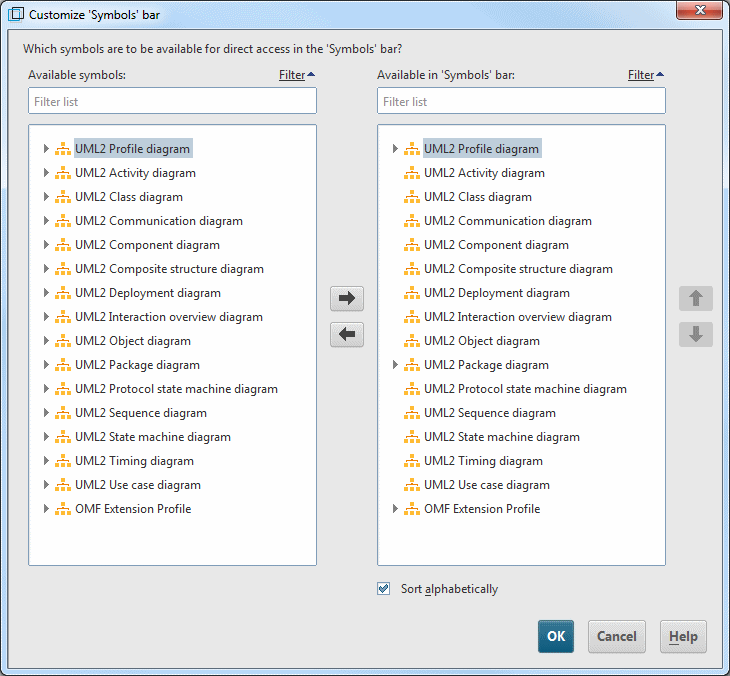Select UML2 Deployment diagram in right list
Viewport: 730px width, 676px height.
coord(497,293)
